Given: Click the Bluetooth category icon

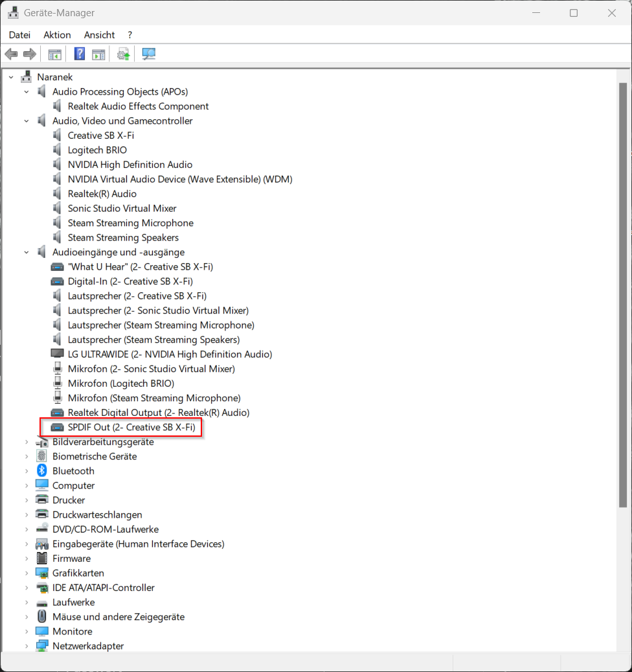Looking at the screenshot, I should coord(41,470).
